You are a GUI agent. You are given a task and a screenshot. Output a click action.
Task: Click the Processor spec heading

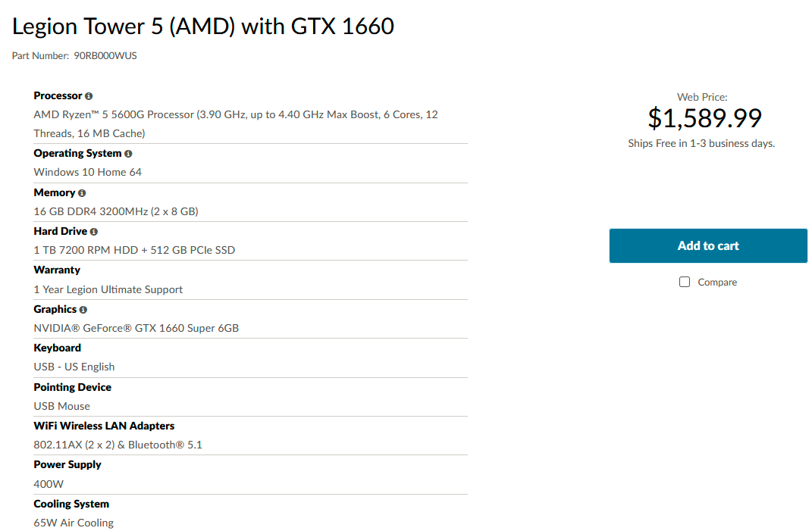58,95
